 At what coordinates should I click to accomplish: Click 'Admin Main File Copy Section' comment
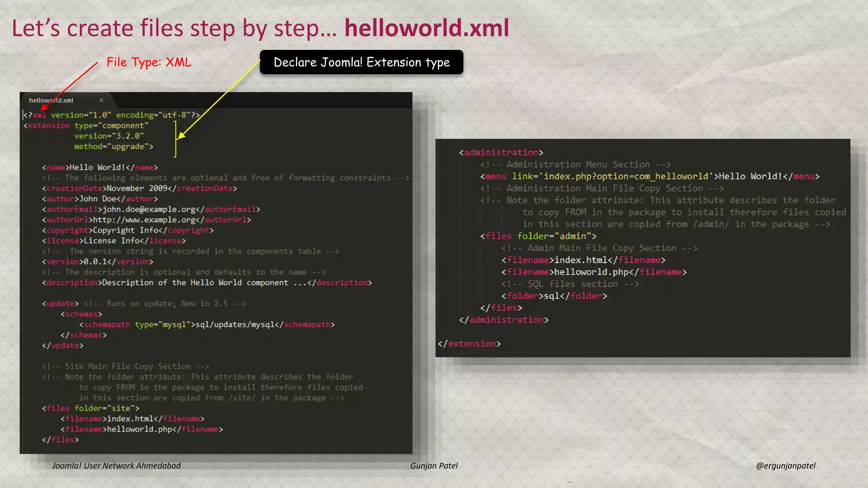599,248
